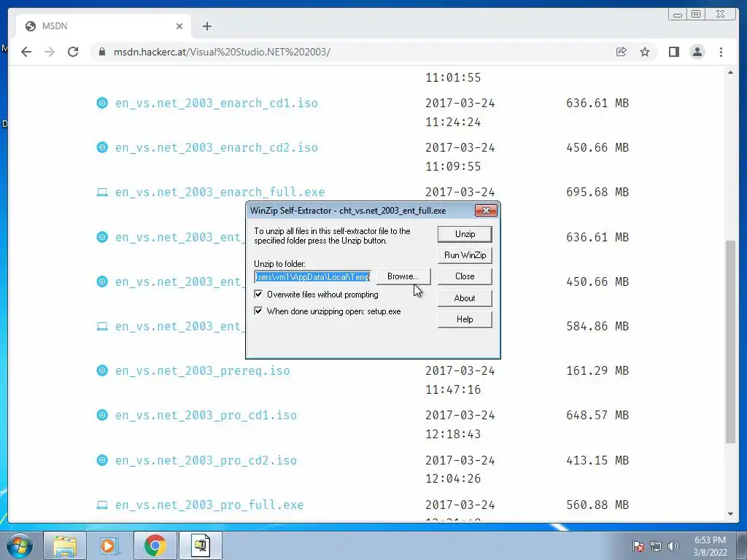Click the 11:47:16 timestamp text
747x560 pixels.
click(x=453, y=389)
